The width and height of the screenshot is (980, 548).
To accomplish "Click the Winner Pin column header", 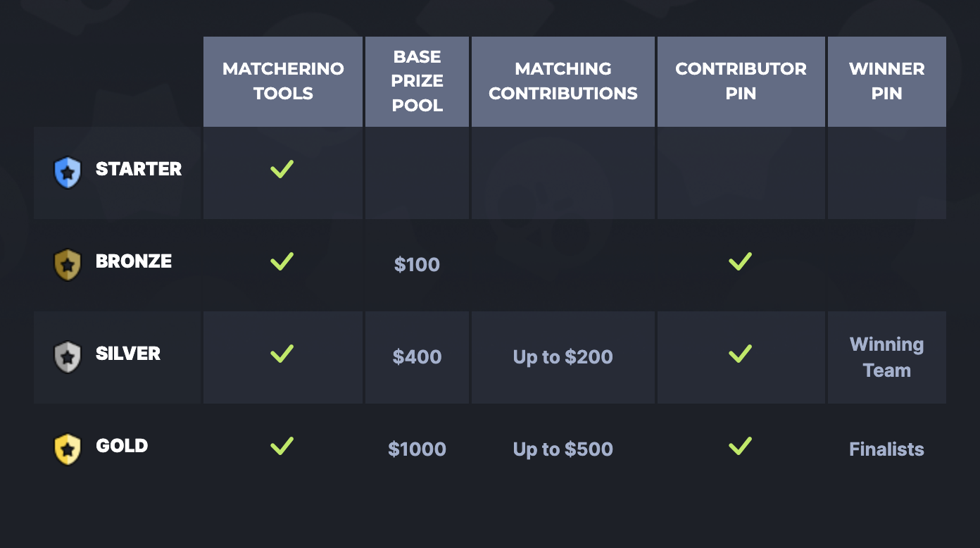I will pyautogui.click(x=886, y=81).
